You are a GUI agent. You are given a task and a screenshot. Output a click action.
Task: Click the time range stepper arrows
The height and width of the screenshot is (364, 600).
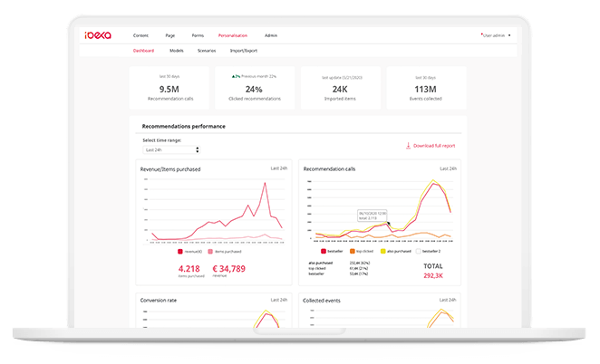point(198,150)
